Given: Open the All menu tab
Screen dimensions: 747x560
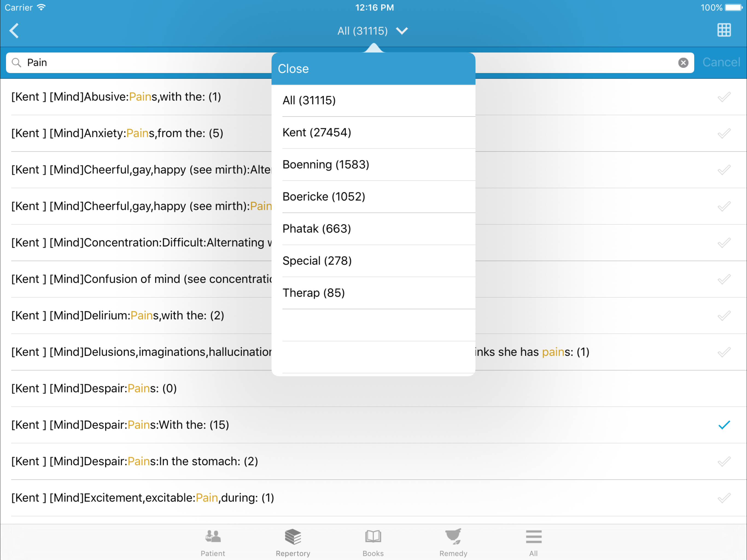Looking at the screenshot, I should tap(533, 543).
